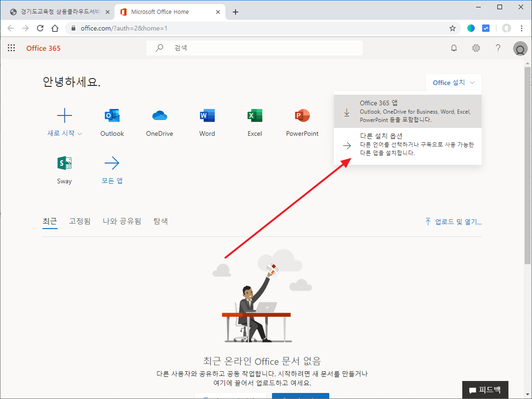Open the Office 365 app launcher grid
The image size is (532, 399).
pos(12,48)
